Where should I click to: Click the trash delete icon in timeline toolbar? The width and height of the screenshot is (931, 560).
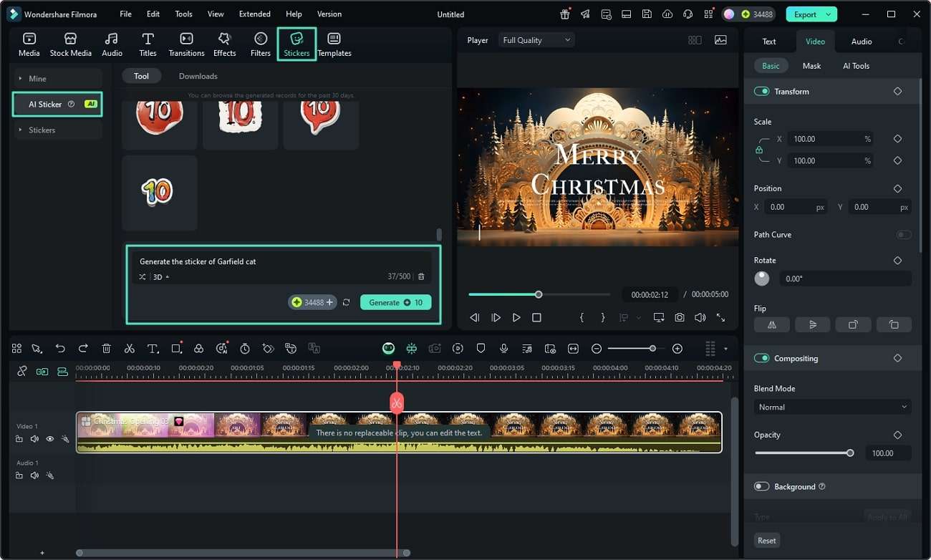pyautogui.click(x=106, y=349)
